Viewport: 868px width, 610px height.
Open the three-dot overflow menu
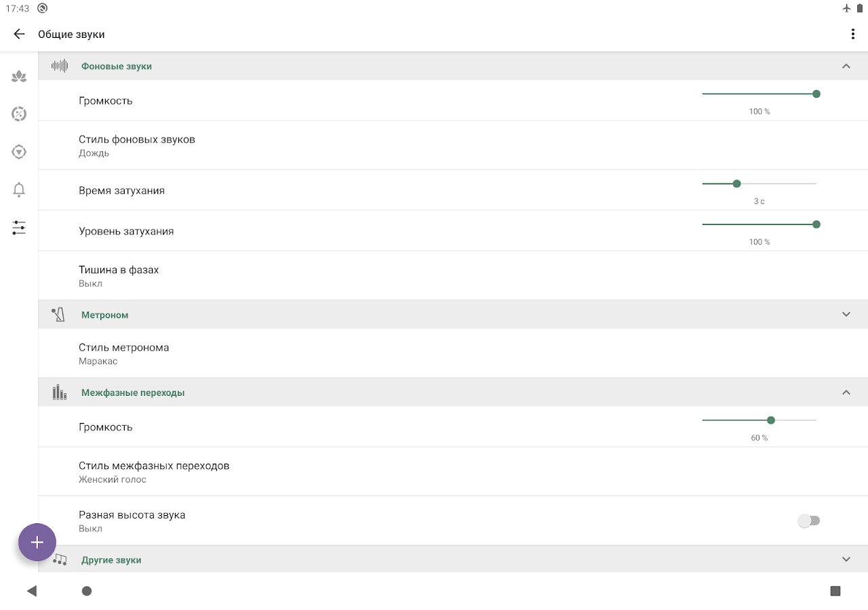point(853,34)
